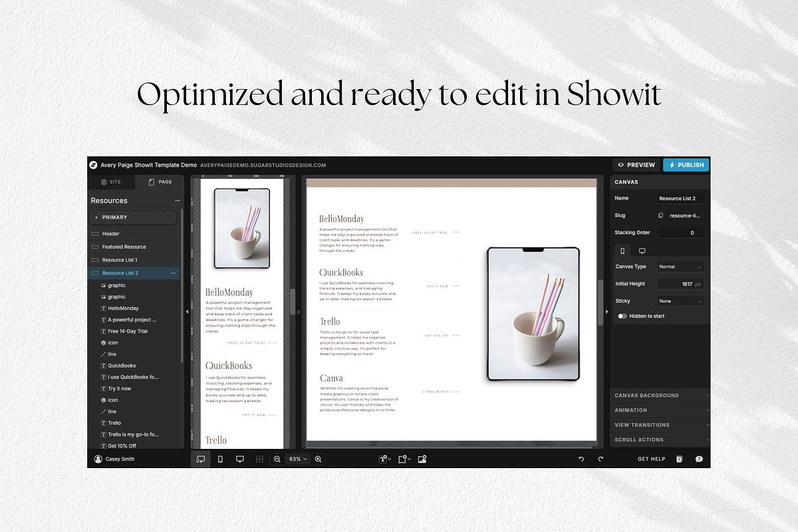Select the 'Get 10% Off' layer
The height and width of the screenshot is (532, 798).
click(122, 446)
